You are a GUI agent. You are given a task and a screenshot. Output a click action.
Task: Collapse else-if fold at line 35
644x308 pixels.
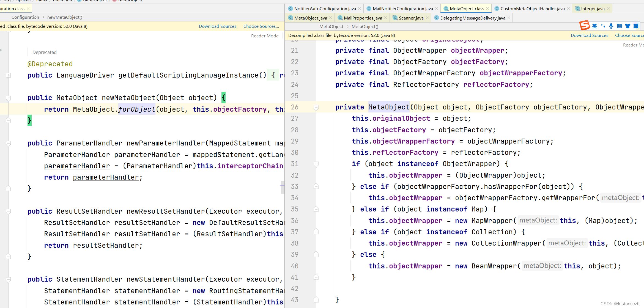tap(316, 209)
